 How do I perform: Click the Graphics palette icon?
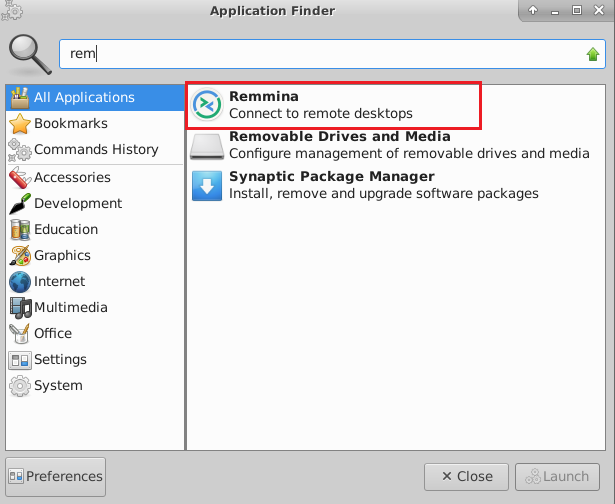tap(20, 255)
